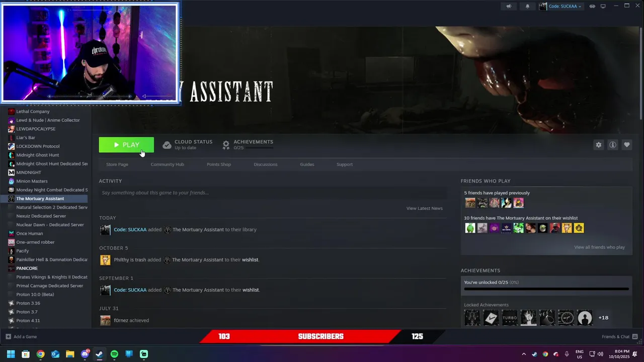Open the TURBO locked achievement thumbnail
This screenshot has height=362, width=644.
click(509, 318)
